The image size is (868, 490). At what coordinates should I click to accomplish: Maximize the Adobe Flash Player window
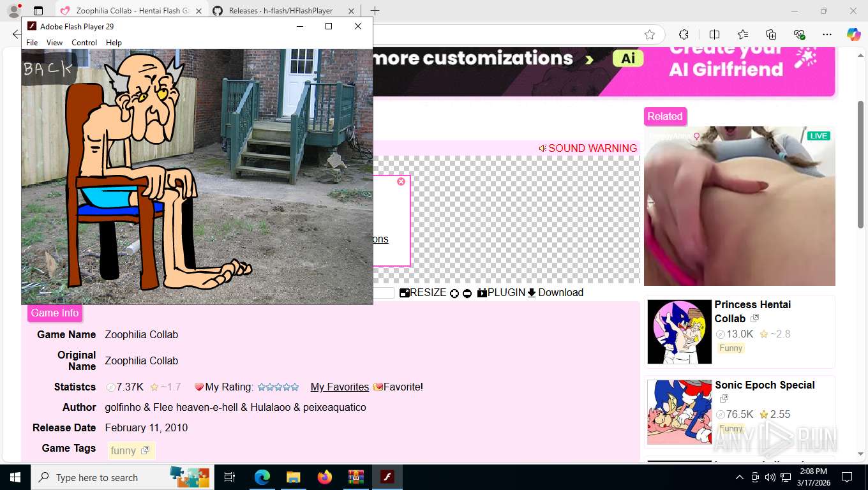(329, 26)
